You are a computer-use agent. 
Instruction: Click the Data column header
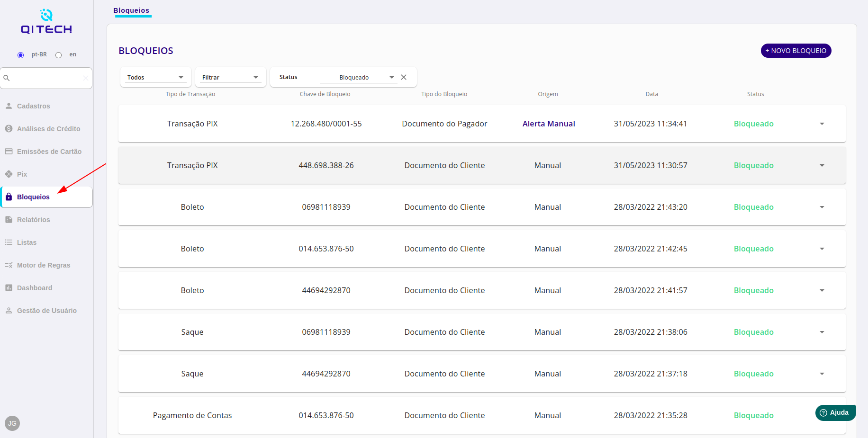(x=652, y=94)
